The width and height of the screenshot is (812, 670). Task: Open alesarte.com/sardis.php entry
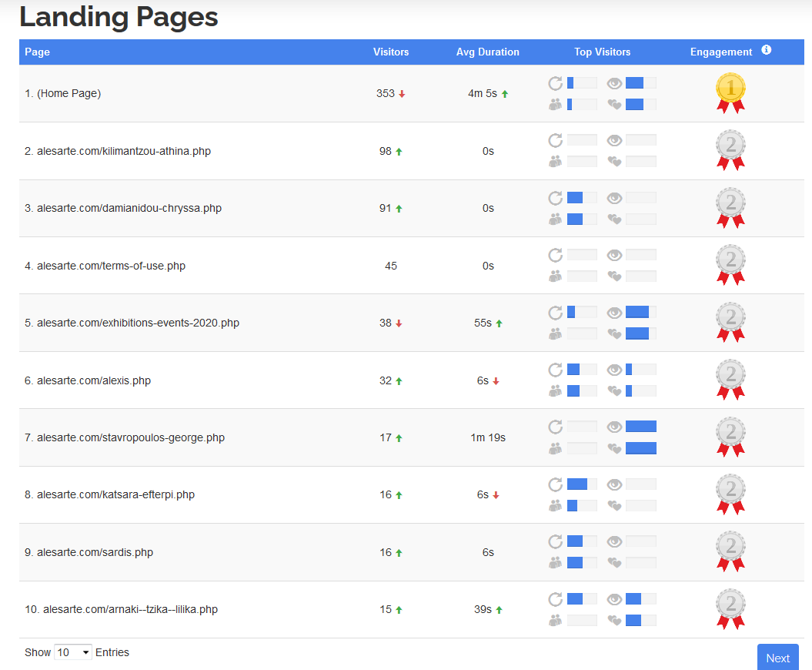point(89,552)
